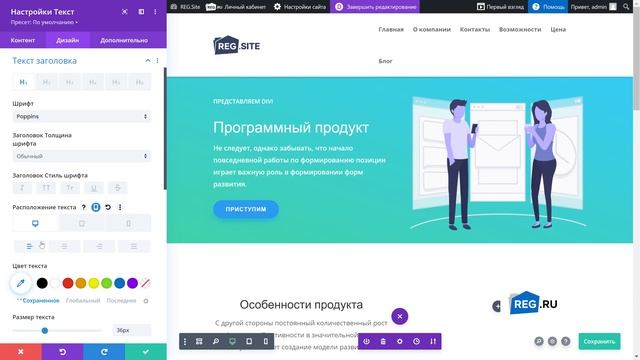Screen dimensions: 640x360
Task: Show Сохраненное saved colors
Action: coord(41,301)
